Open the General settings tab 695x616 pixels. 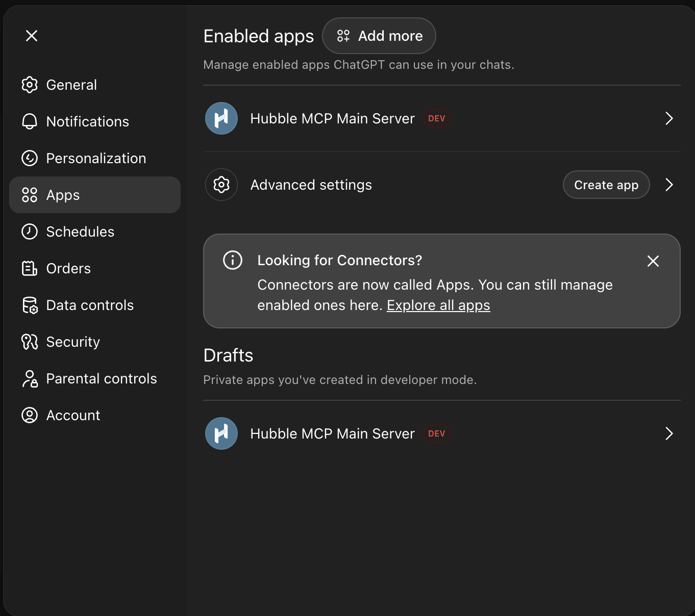point(95,85)
